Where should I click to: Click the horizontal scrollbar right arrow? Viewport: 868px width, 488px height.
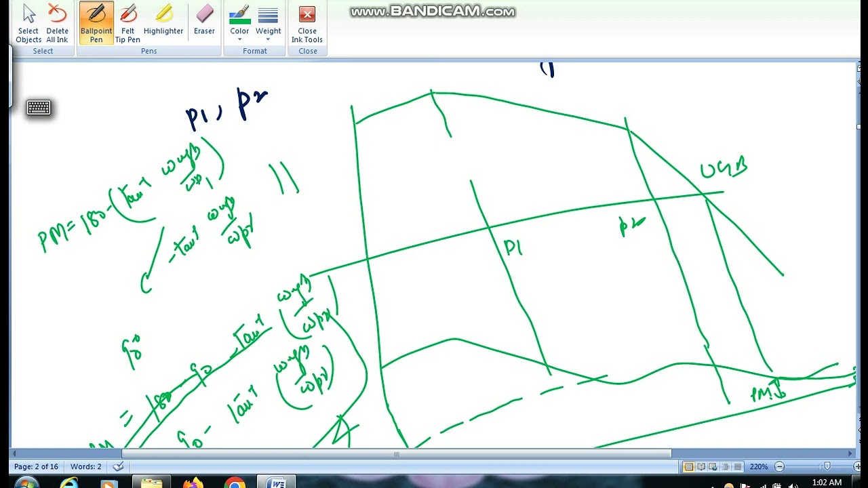point(851,453)
